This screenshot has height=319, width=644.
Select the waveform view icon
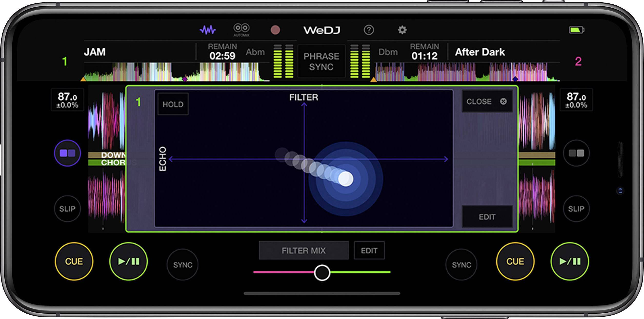pyautogui.click(x=208, y=30)
